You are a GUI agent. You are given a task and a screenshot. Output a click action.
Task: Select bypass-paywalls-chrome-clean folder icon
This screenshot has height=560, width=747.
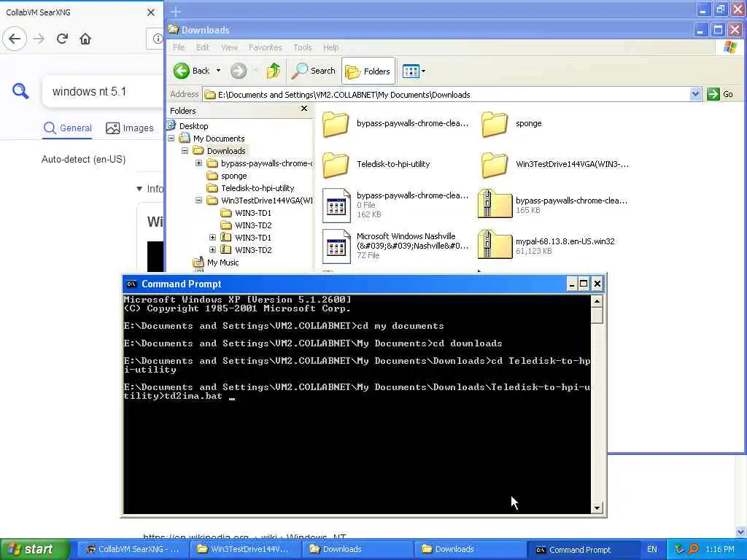point(336,124)
